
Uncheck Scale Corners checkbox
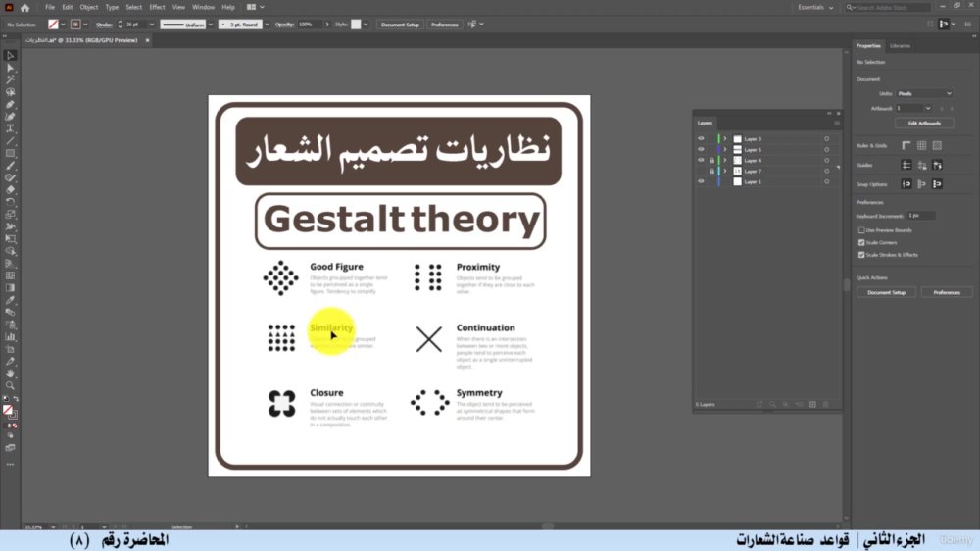[x=861, y=243]
